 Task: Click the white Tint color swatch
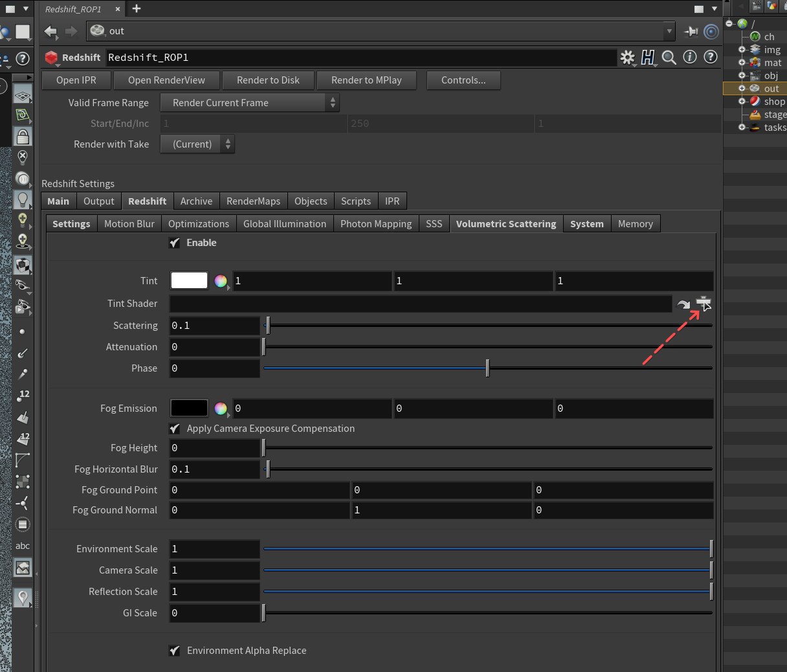pos(189,280)
